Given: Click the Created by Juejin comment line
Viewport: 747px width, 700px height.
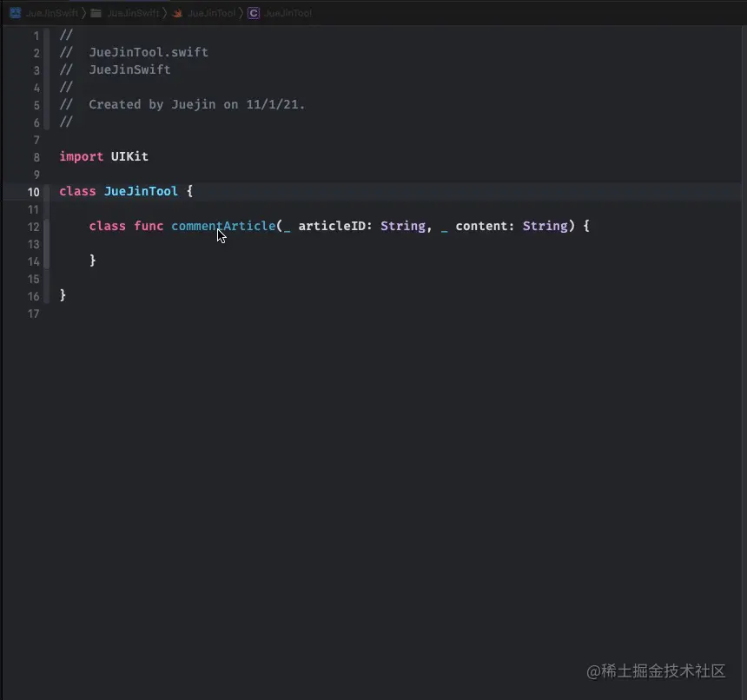Looking at the screenshot, I should pyautogui.click(x=182, y=104).
